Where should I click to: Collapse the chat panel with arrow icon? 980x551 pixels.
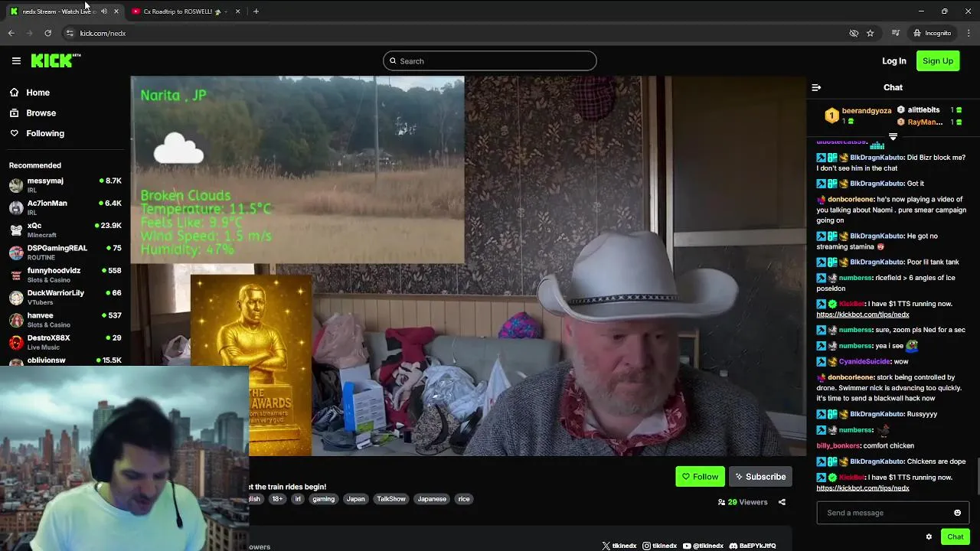[x=816, y=87]
